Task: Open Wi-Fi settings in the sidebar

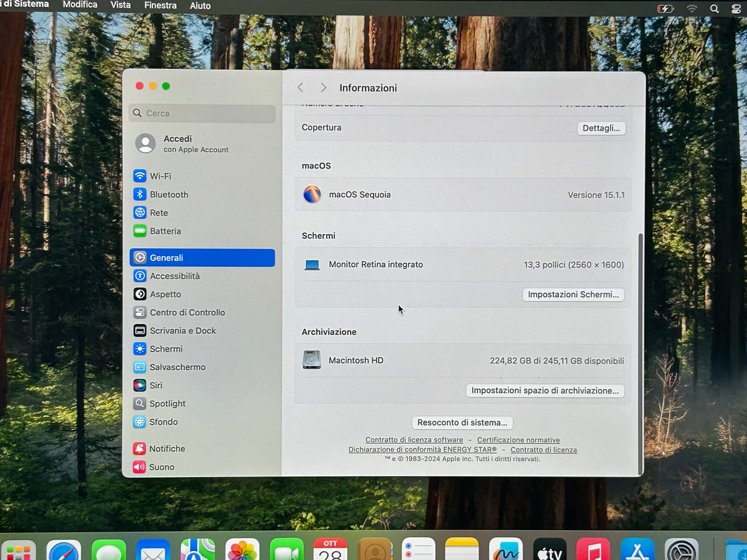Action: 202,176
